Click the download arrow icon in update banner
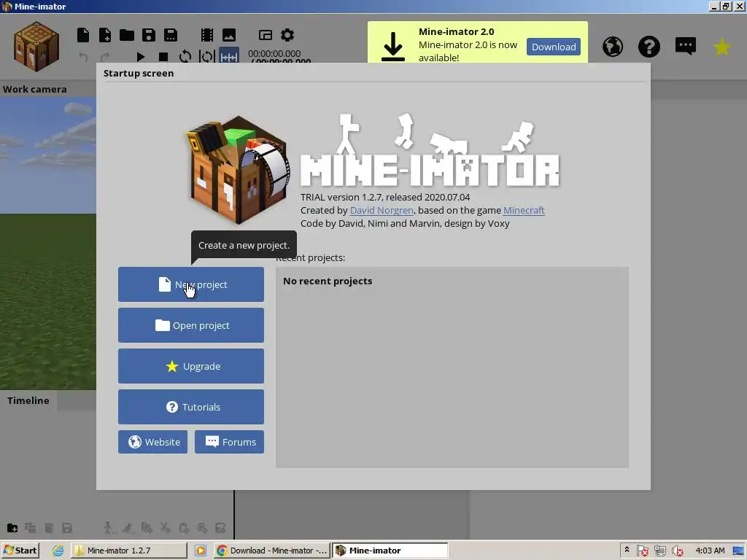747x560 pixels. [393, 47]
